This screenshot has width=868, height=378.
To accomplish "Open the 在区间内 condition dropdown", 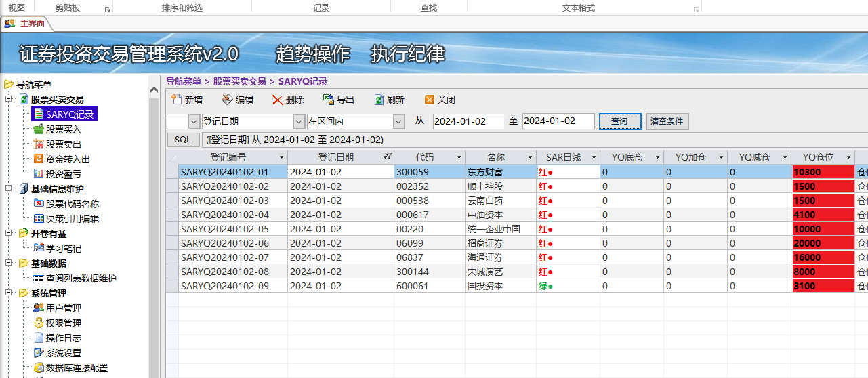I will 398,121.
